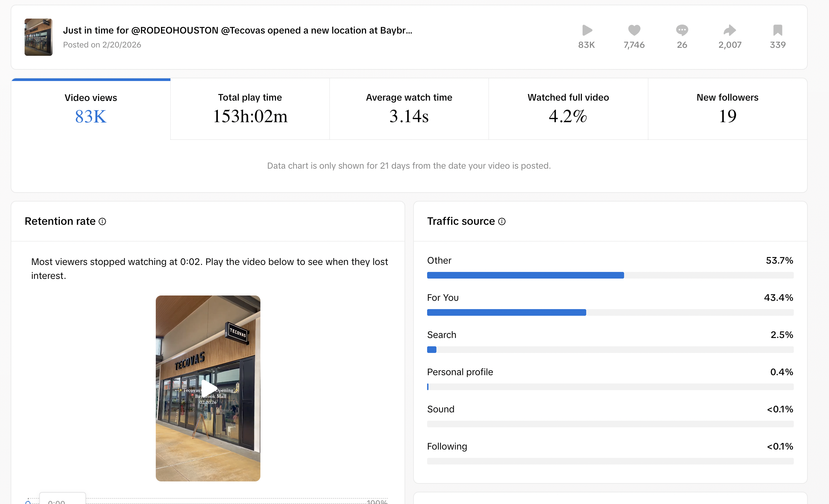
Task: Click the 53.7% value for Other
Action: (779, 261)
